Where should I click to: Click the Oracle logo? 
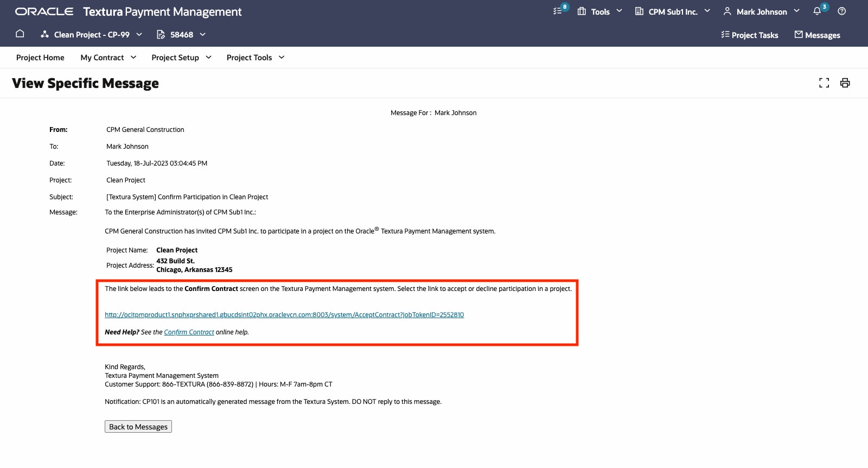(44, 11)
